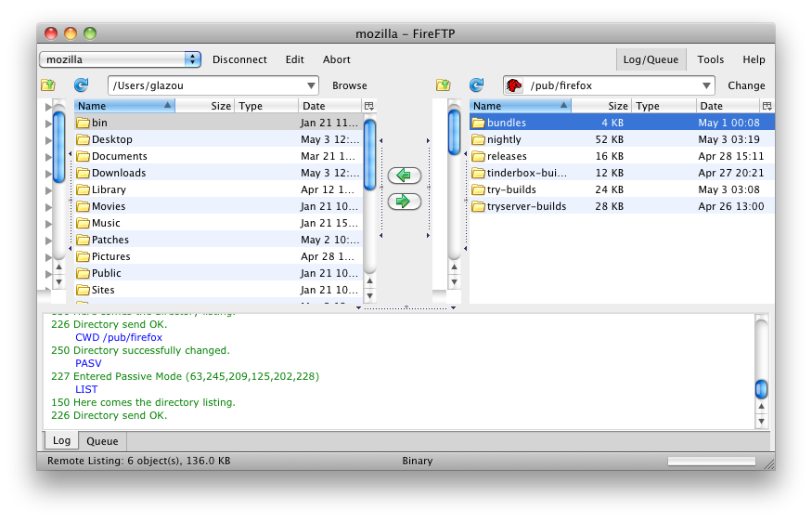Image resolution: width=812 pixels, height=521 pixels.
Task: Select the Patches folder icon
Action: point(83,240)
